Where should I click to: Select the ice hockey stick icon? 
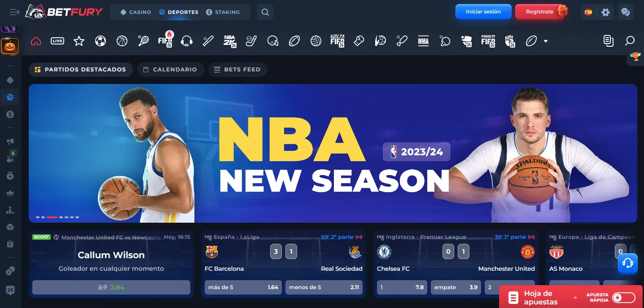click(x=251, y=41)
